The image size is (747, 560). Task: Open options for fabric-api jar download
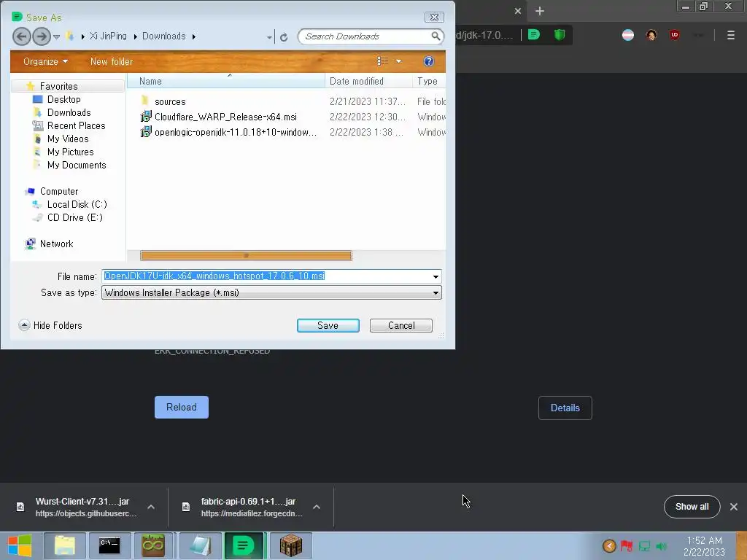point(317,507)
